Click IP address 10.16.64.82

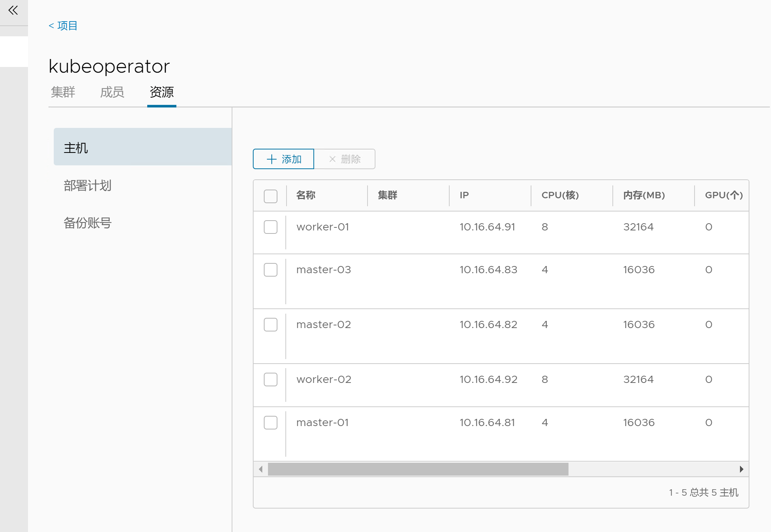coord(488,325)
